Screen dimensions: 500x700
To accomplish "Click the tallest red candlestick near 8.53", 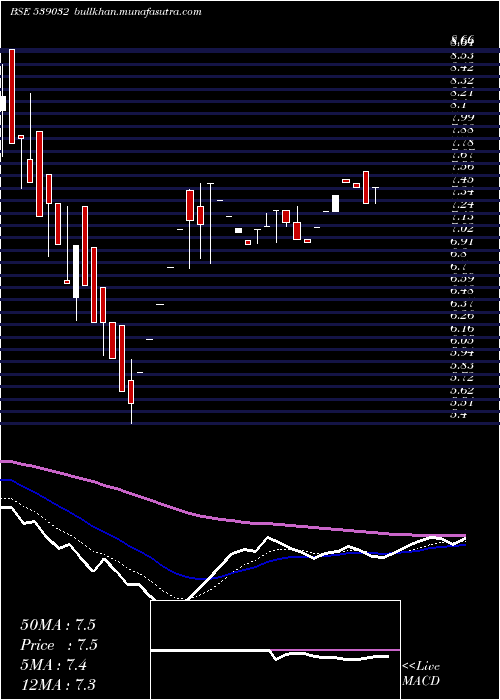I will (x=12, y=96).
